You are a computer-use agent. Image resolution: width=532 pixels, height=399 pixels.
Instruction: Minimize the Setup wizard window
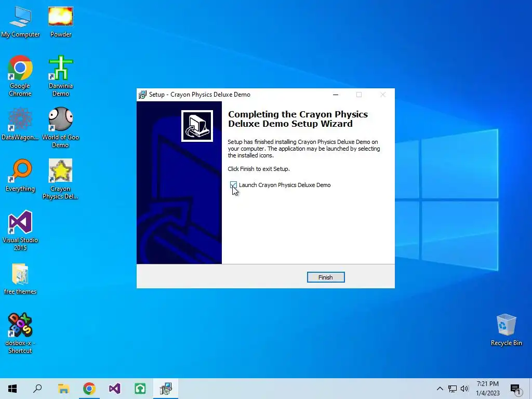point(336,95)
